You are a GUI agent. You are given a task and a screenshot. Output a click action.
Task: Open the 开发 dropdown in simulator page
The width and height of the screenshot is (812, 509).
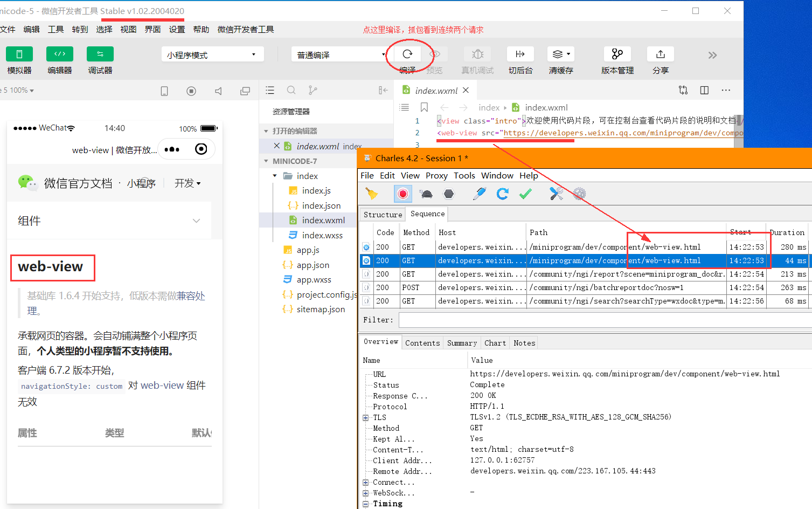(x=188, y=183)
